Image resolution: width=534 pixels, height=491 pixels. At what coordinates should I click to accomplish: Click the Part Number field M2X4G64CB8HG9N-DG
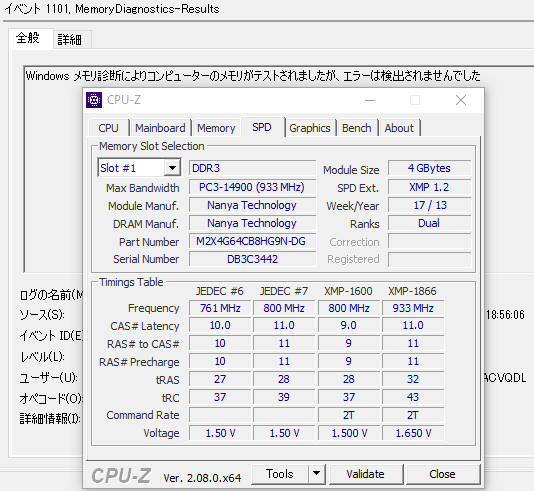(252, 241)
